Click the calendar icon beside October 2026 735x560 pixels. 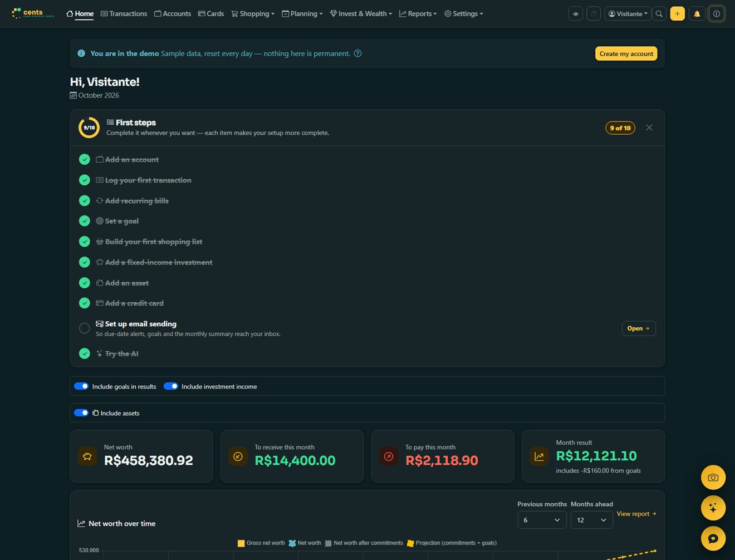pos(73,95)
